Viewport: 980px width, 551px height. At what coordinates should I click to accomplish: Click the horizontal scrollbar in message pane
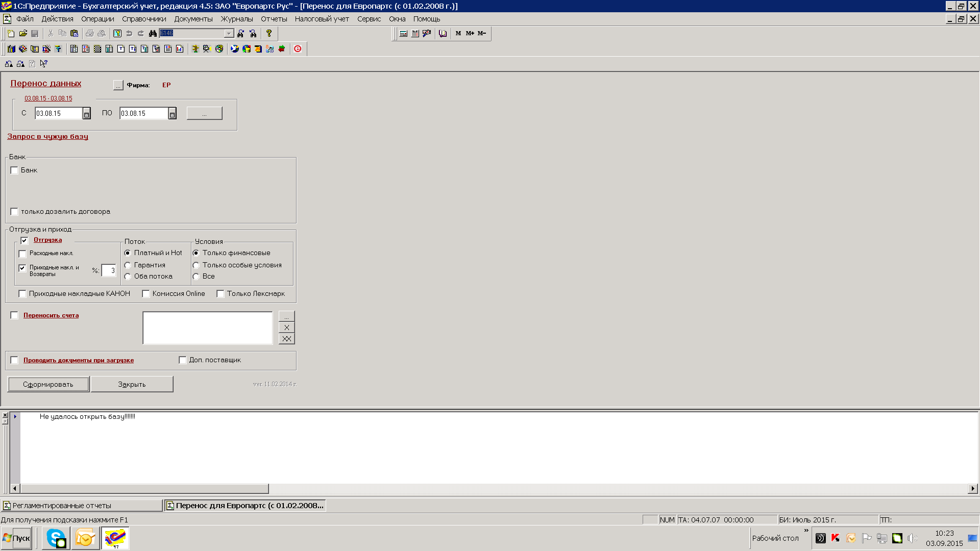pos(144,489)
